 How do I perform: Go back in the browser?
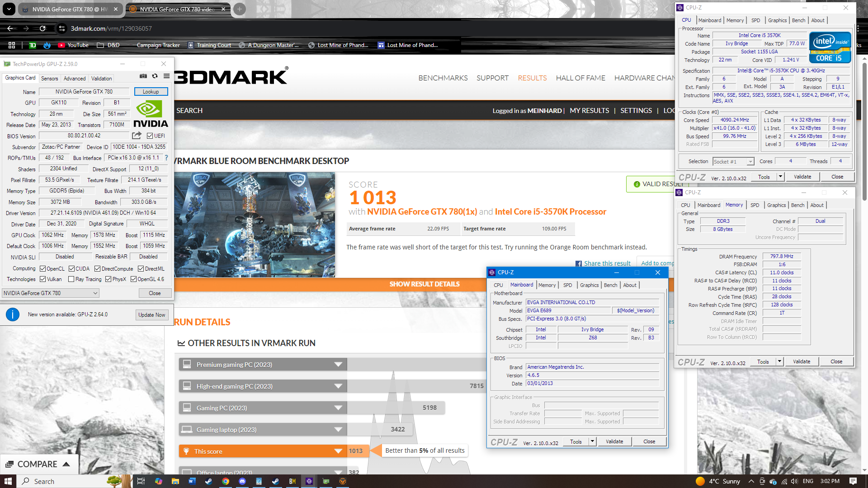(x=10, y=28)
